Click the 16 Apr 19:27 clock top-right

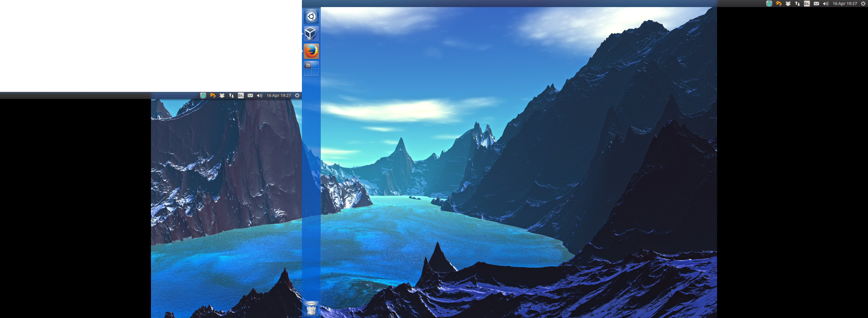(845, 4)
